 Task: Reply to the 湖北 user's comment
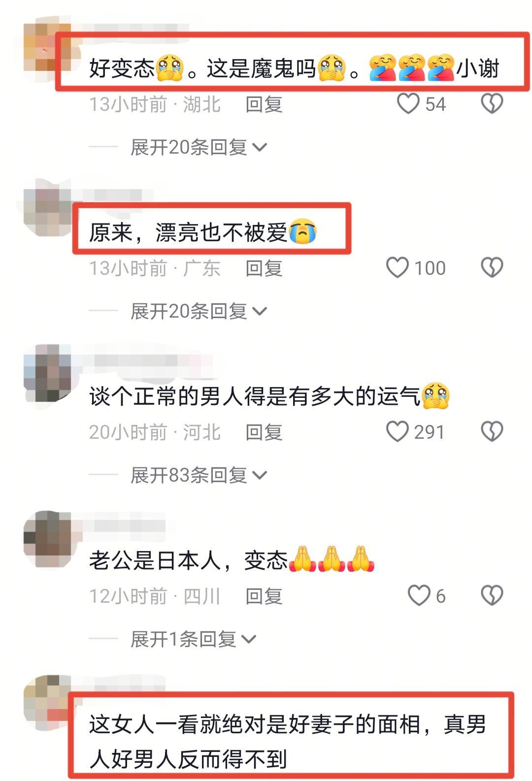(264, 104)
